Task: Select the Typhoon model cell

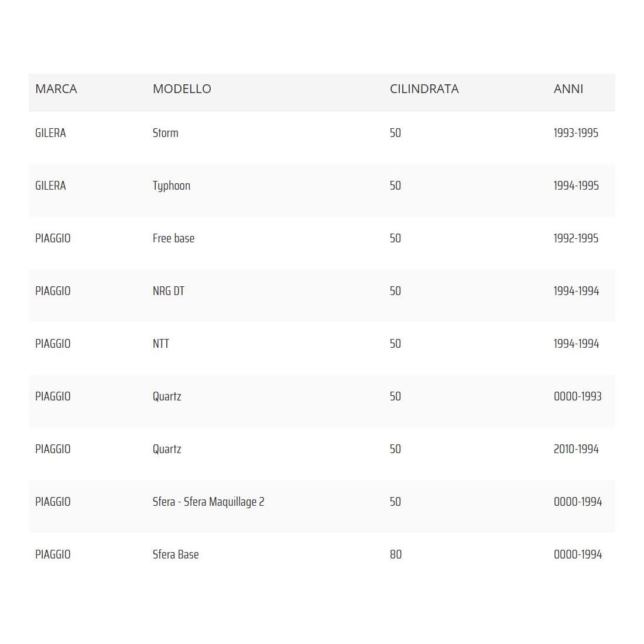Action: click(172, 186)
